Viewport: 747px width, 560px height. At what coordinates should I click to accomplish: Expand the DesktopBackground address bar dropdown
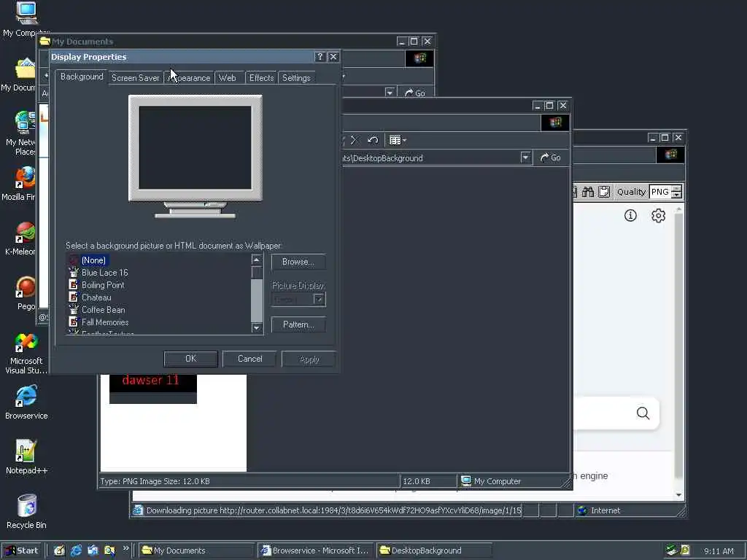pos(525,157)
